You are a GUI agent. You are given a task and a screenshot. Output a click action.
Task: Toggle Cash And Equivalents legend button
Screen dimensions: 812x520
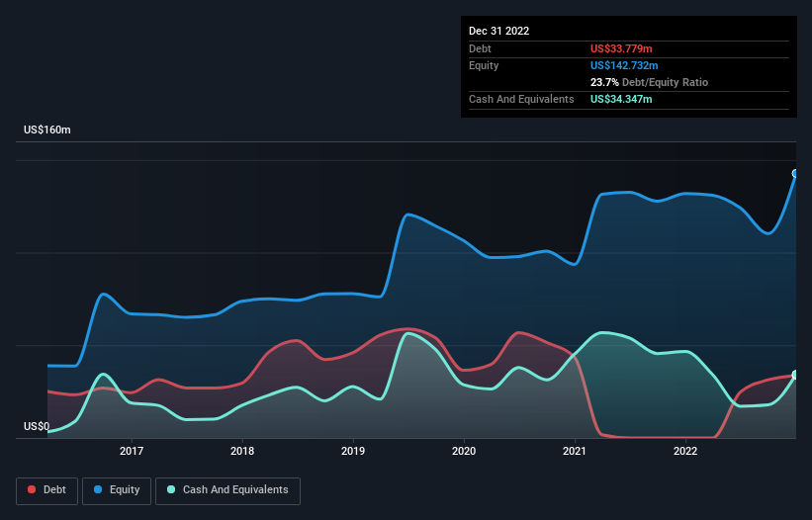227,490
